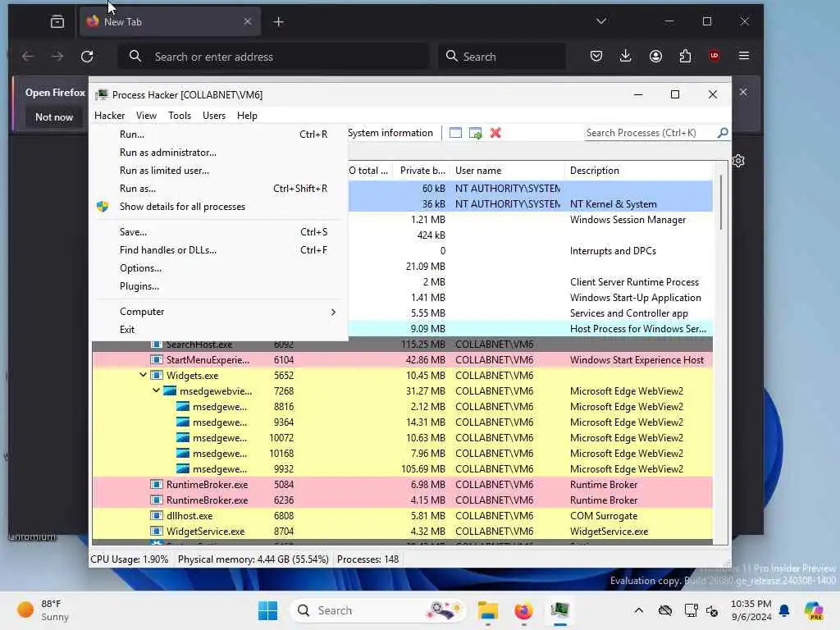Open Plugins... from Hacker menu
Viewport: 840px width, 630px height.
(220, 286)
